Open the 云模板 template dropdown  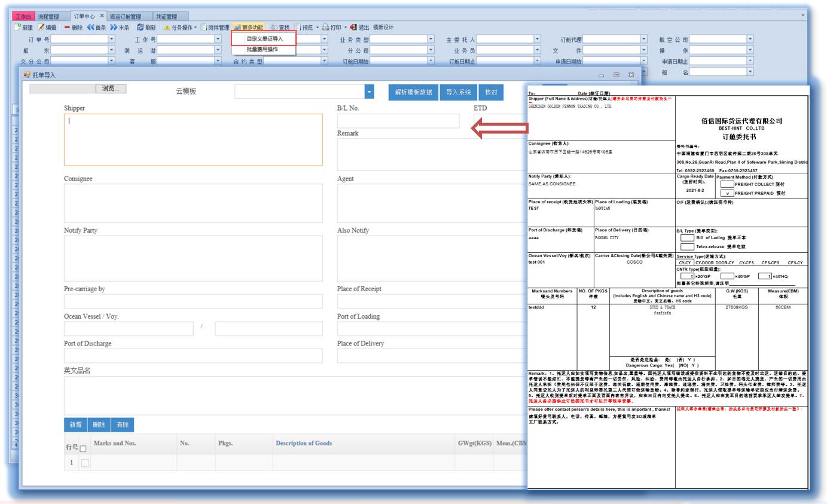pos(369,91)
